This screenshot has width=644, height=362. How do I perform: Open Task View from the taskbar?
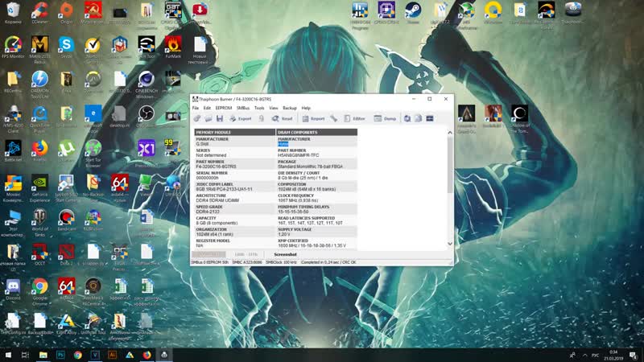[25, 355]
